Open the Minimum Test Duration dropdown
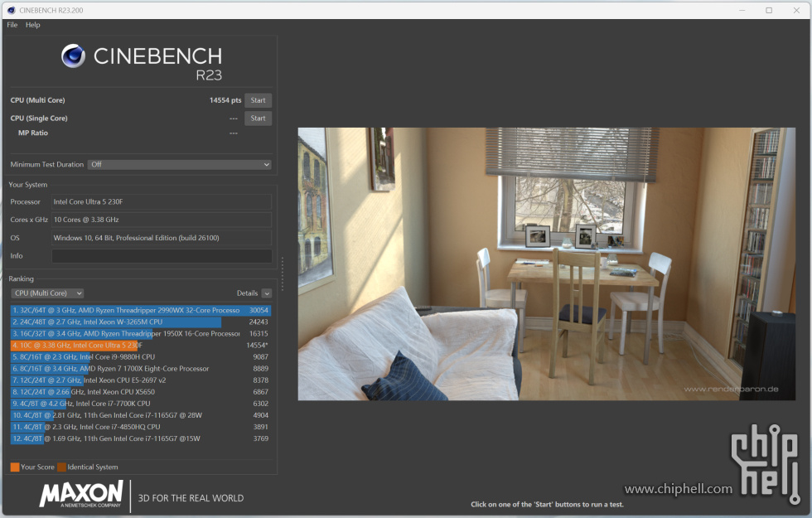Viewport: 812px width, 518px height. [180, 165]
